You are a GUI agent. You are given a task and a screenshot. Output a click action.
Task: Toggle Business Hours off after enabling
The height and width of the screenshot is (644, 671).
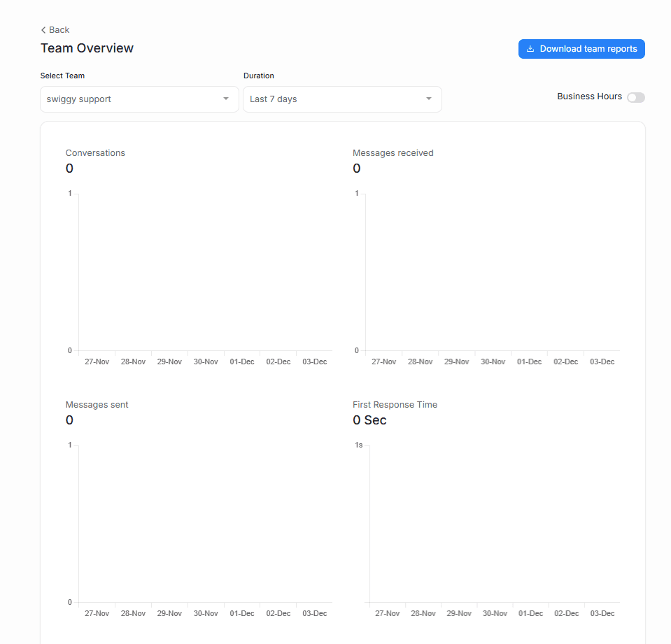click(635, 97)
